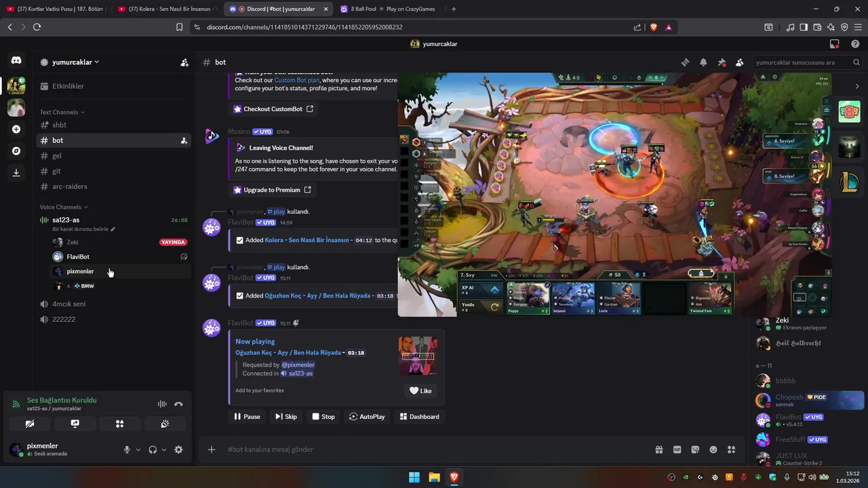Open the threads icon in channel header

pos(685,62)
